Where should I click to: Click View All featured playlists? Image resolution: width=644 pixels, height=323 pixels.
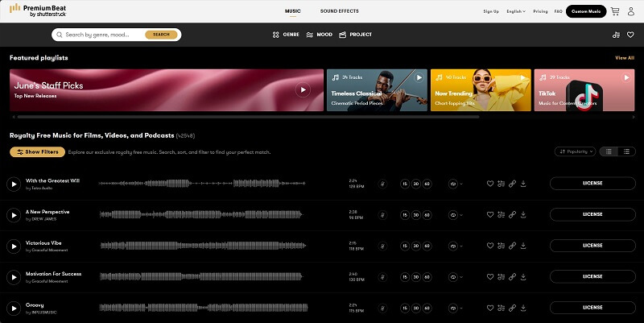pyautogui.click(x=625, y=58)
